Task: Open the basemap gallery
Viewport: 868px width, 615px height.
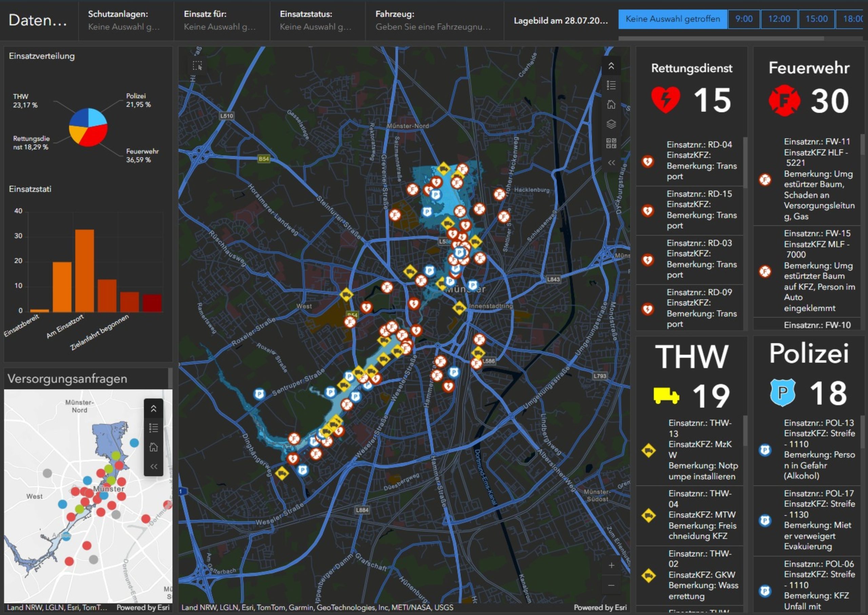Action: point(611,143)
